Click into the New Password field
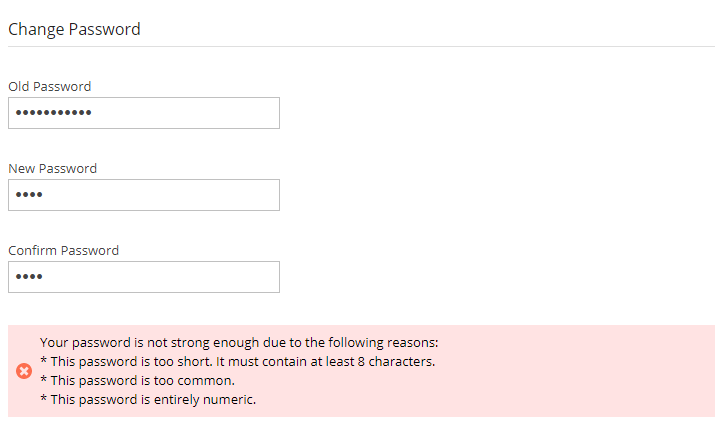Image resolution: width=715 pixels, height=427 pixels. (x=143, y=195)
